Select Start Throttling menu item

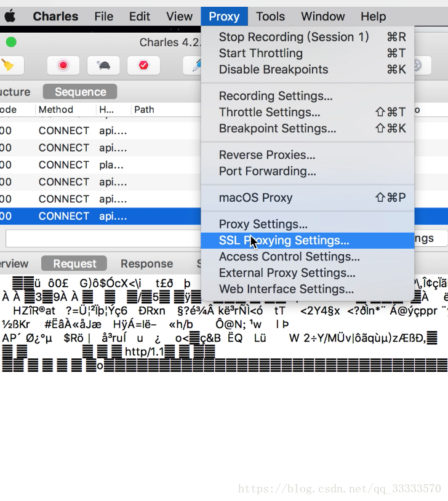pyautogui.click(x=308, y=53)
